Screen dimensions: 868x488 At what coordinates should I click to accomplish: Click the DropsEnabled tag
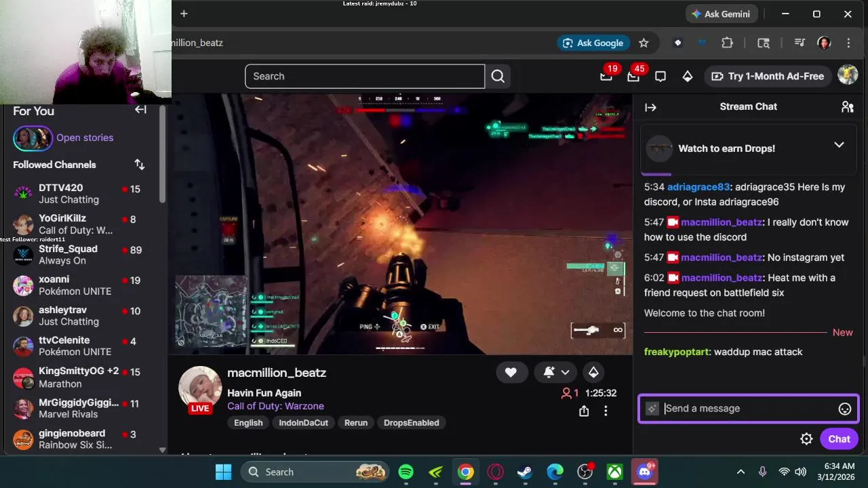(411, 423)
